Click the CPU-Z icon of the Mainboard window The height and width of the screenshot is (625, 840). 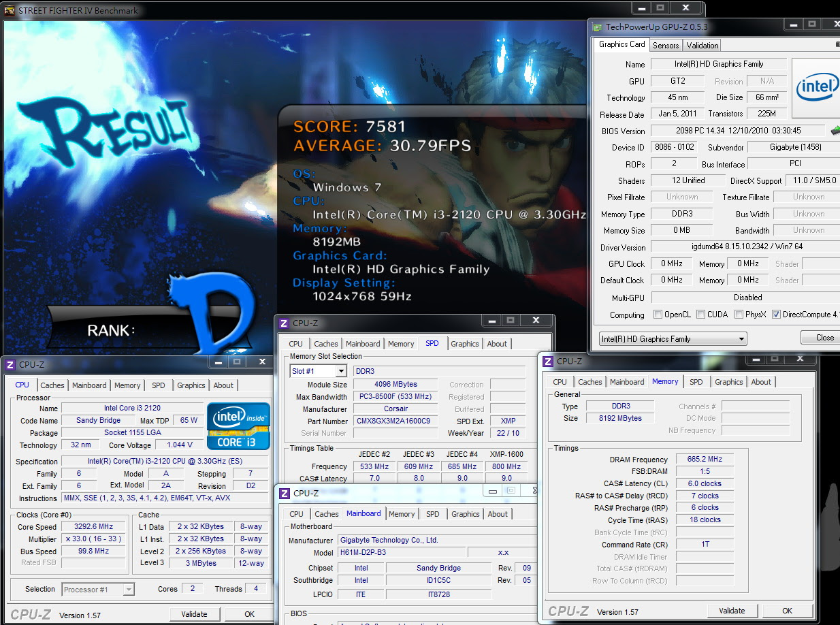[283, 494]
